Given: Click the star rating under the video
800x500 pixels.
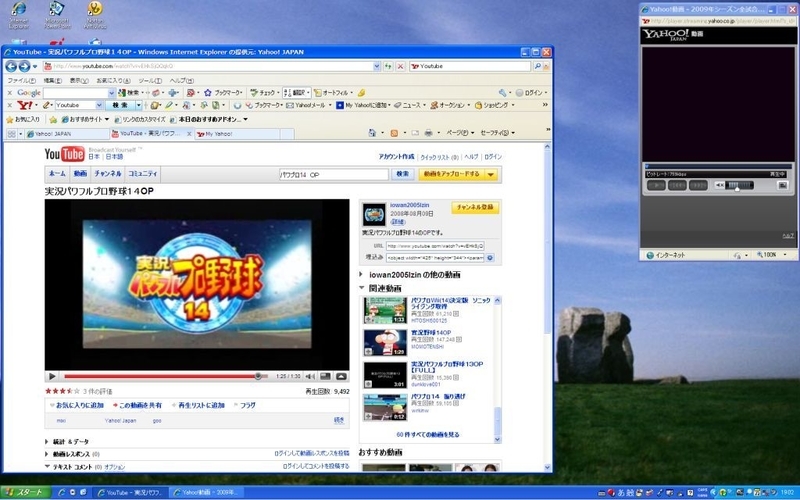Looking at the screenshot, I should point(62,391).
